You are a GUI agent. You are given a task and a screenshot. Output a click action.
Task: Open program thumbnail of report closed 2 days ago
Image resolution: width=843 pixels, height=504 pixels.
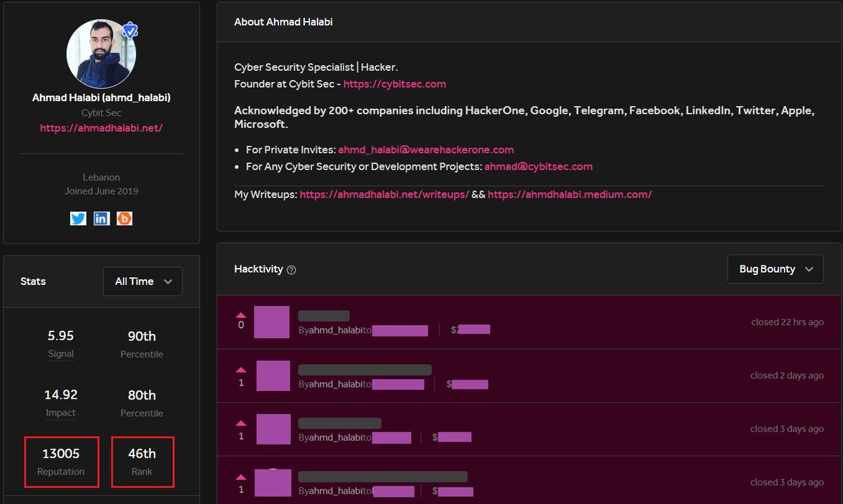(x=273, y=376)
